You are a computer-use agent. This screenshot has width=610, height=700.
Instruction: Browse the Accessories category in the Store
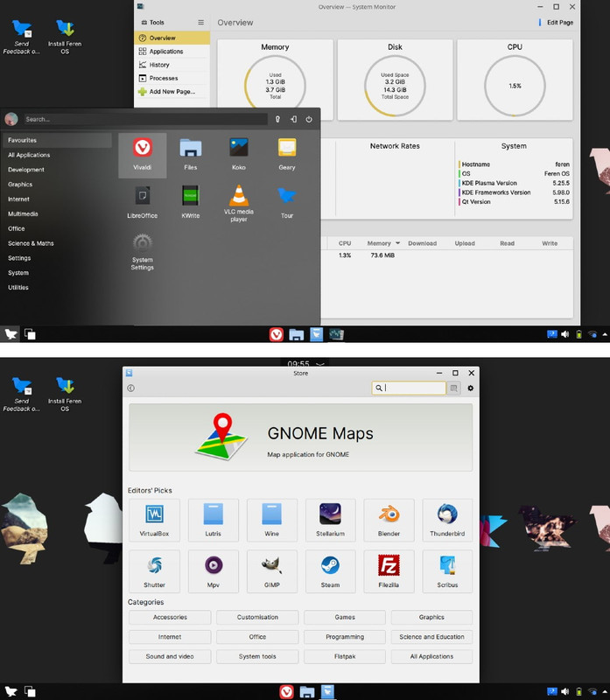[170, 617]
